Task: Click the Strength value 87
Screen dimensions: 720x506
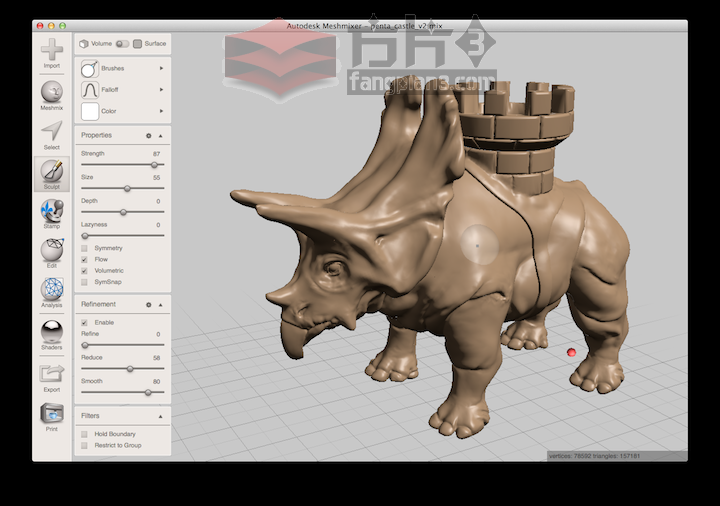Action: pos(157,154)
